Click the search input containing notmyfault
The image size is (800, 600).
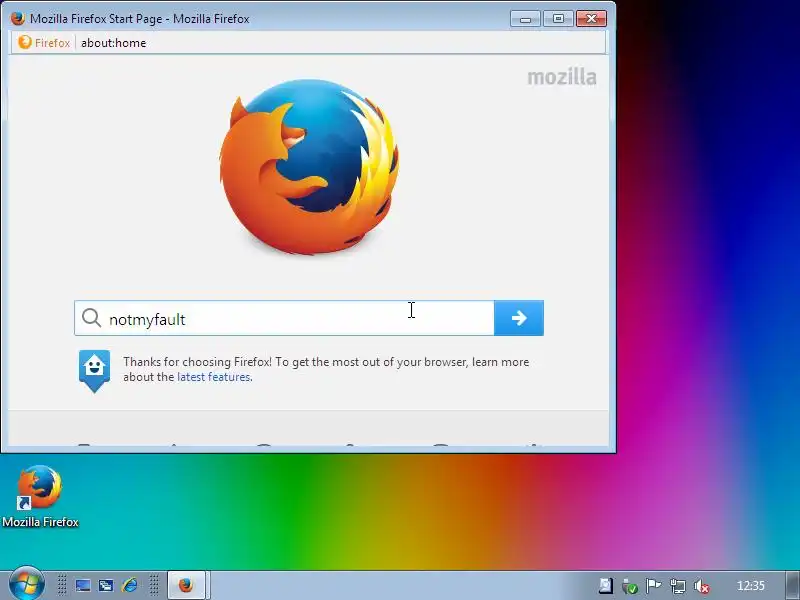[x=285, y=318]
